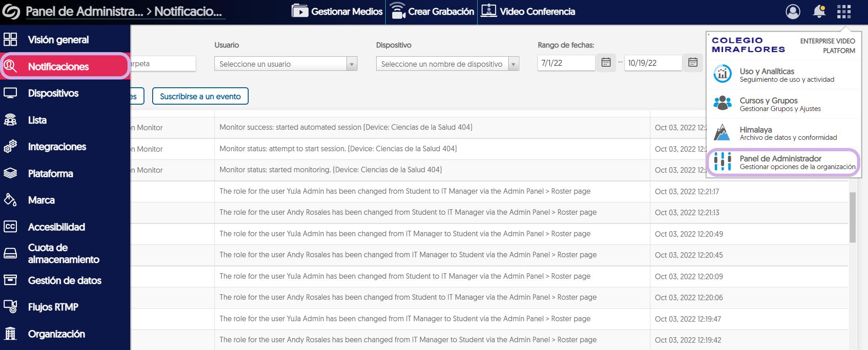Screen dimensions: 868x350
Task: Click the Cursos y Grupos people icon
Action: click(x=723, y=103)
